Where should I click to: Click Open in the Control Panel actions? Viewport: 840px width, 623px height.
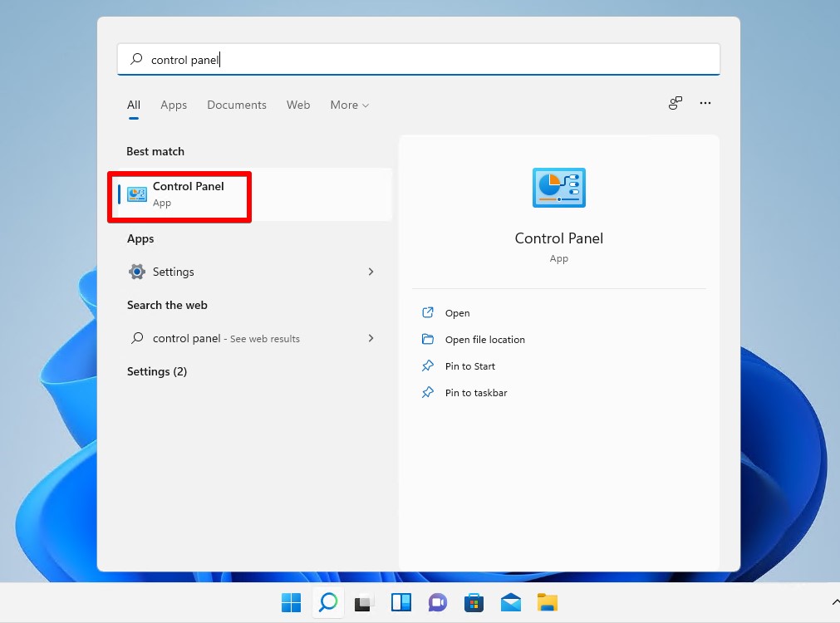pyautogui.click(x=457, y=313)
